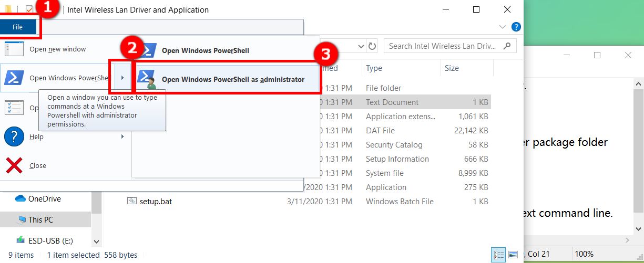Image resolution: width=644 pixels, height=263 pixels.
Task: Click the setup.bat file icon
Action: pos(132,201)
